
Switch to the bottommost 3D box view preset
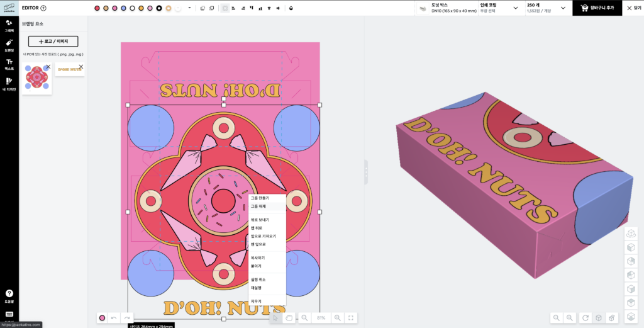(630, 317)
